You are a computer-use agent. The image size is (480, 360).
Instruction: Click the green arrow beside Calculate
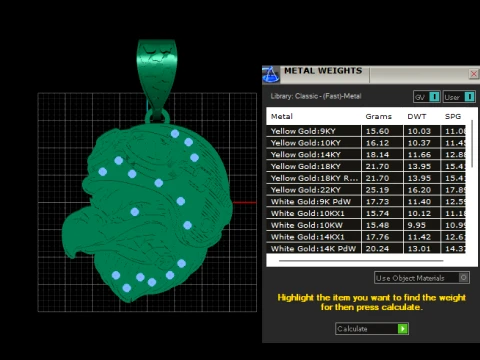pyautogui.click(x=403, y=329)
